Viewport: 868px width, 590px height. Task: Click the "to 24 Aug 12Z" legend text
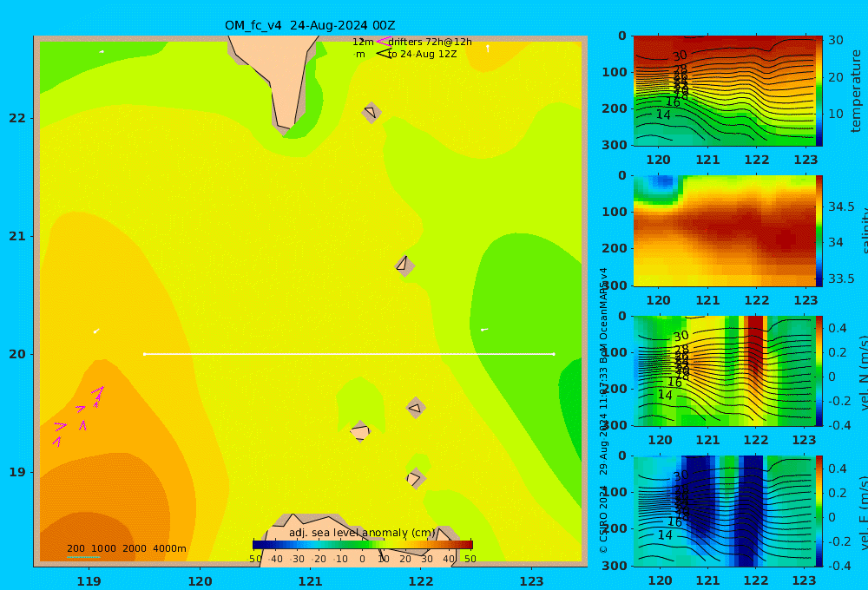(423, 55)
